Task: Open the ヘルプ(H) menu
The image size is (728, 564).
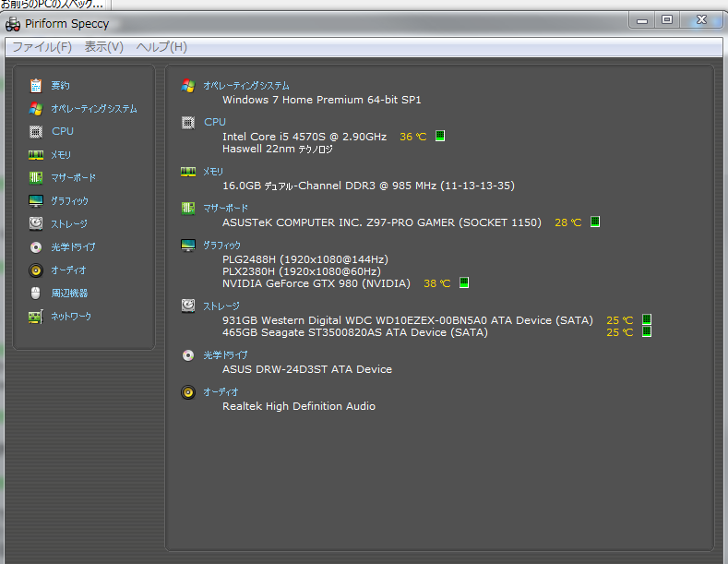Action: (161, 47)
